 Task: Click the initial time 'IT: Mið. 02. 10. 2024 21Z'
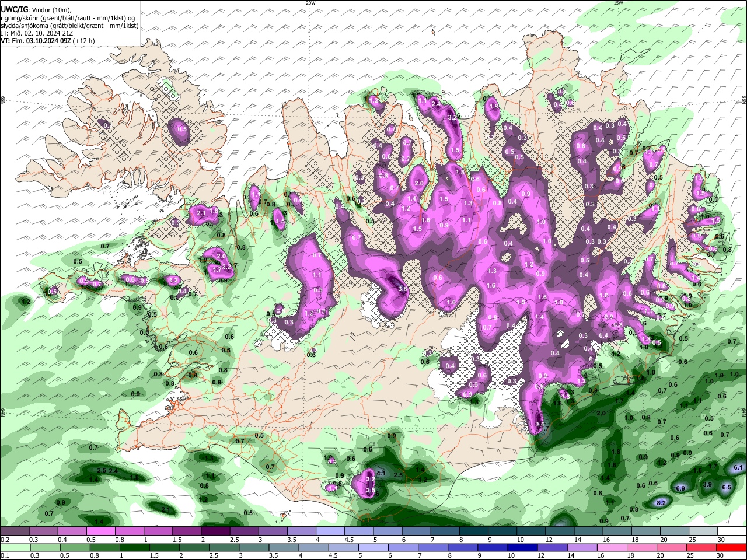pos(37,33)
